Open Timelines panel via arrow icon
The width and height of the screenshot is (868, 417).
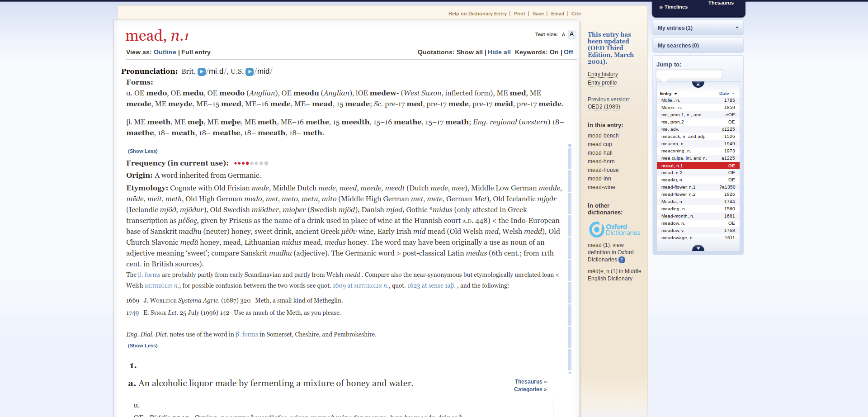(x=661, y=7)
